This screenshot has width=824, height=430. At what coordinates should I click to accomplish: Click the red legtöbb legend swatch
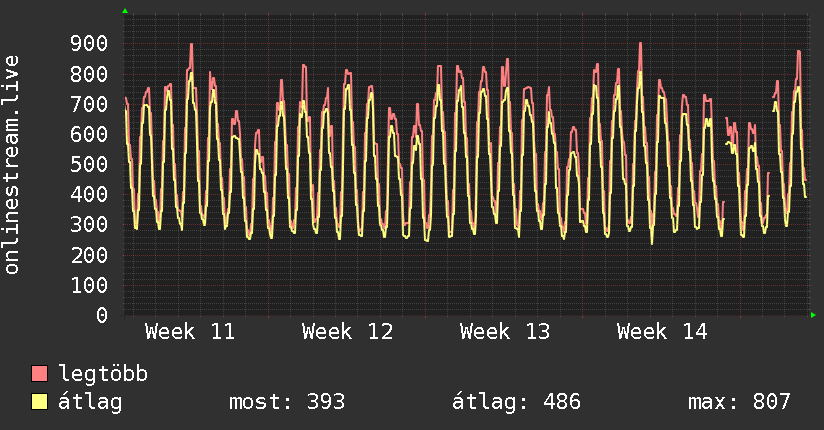39,373
